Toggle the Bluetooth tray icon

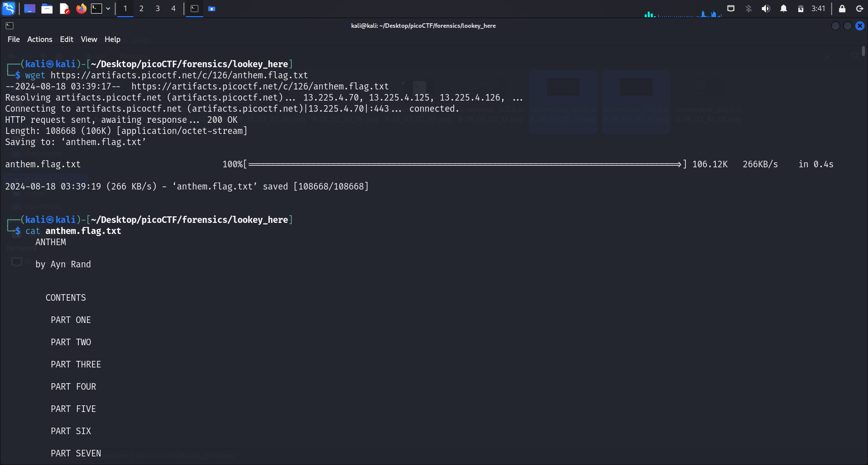coord(749,9)
